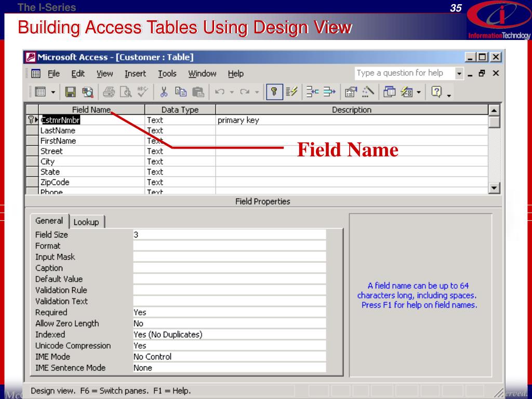
Task: Open the Indexes toolbar icon
Action: [291, 91]
